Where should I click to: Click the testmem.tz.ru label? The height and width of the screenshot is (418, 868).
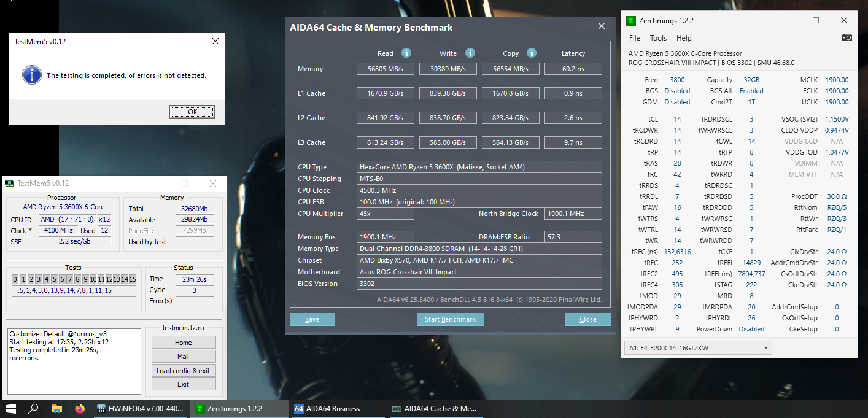coord(184,328)
